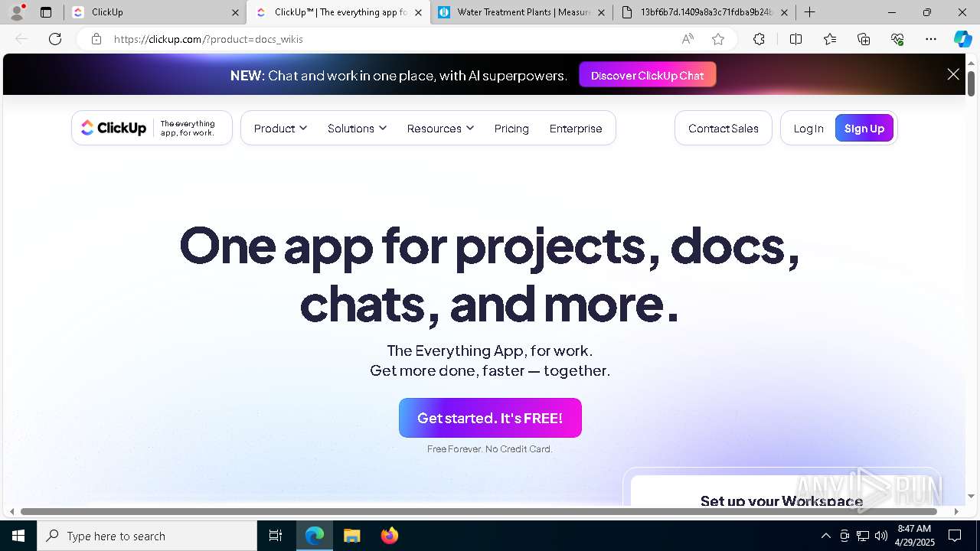Show hidden system tray icons
This screenshot has height=551, width=980.
tap(825, 536)
